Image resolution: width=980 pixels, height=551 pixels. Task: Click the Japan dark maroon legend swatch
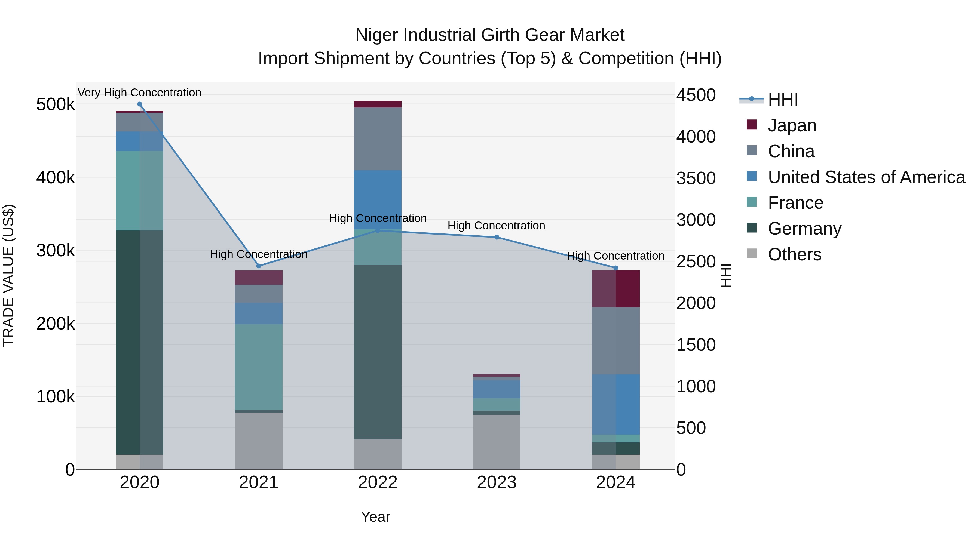click(x=752, y=124)
